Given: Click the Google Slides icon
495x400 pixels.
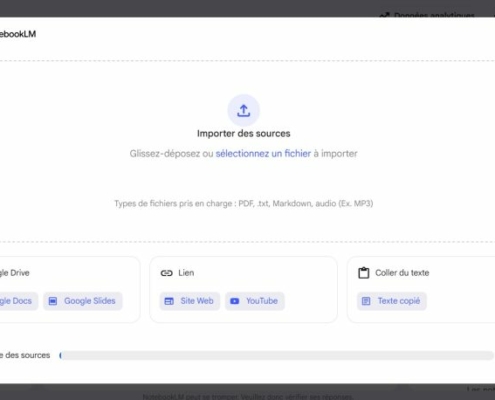Looking at the screenshot, I should pyautogui.click(x=53, y=301).
